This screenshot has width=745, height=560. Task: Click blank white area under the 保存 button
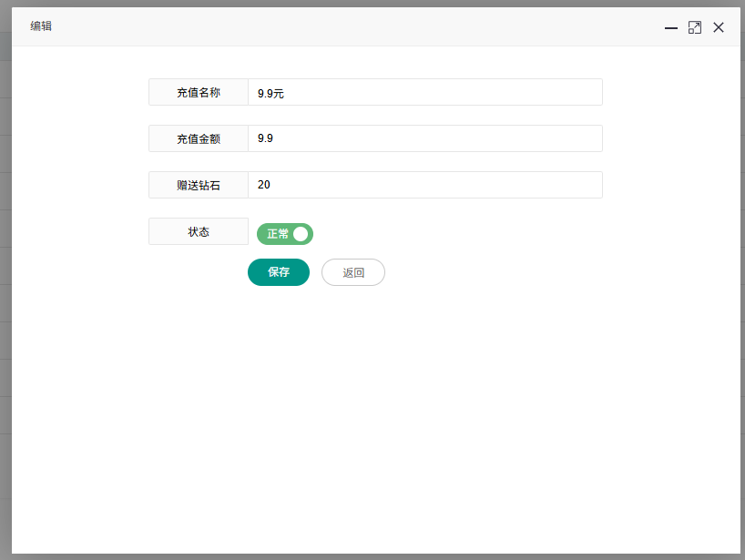[x=279, y=382]
